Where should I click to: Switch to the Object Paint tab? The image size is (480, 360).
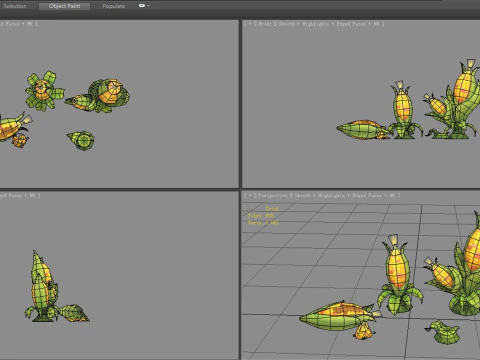(64, 6)
